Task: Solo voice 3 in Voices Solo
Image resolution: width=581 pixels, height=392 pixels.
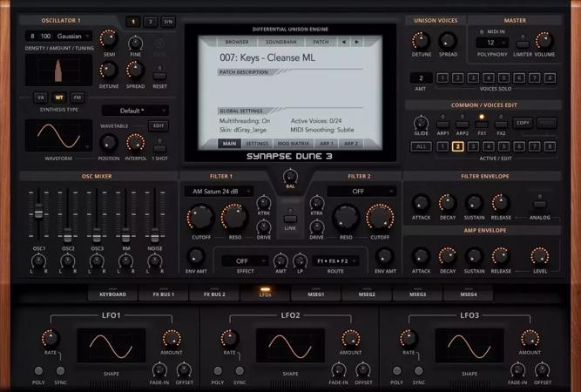Action: tap(473, 78)
